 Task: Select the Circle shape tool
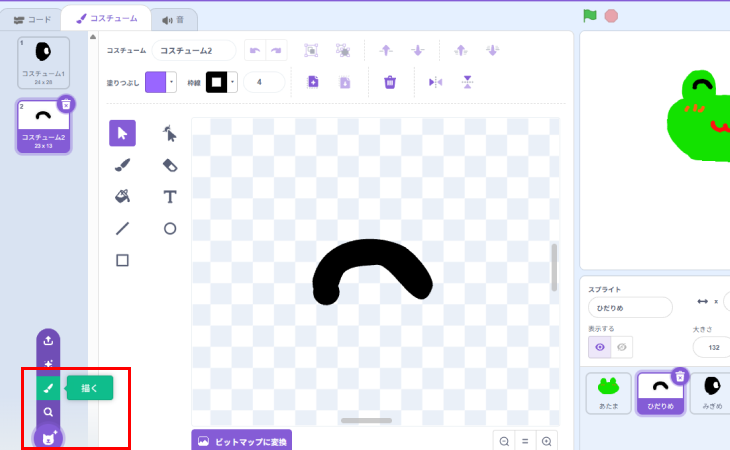(x=170, y=228)
